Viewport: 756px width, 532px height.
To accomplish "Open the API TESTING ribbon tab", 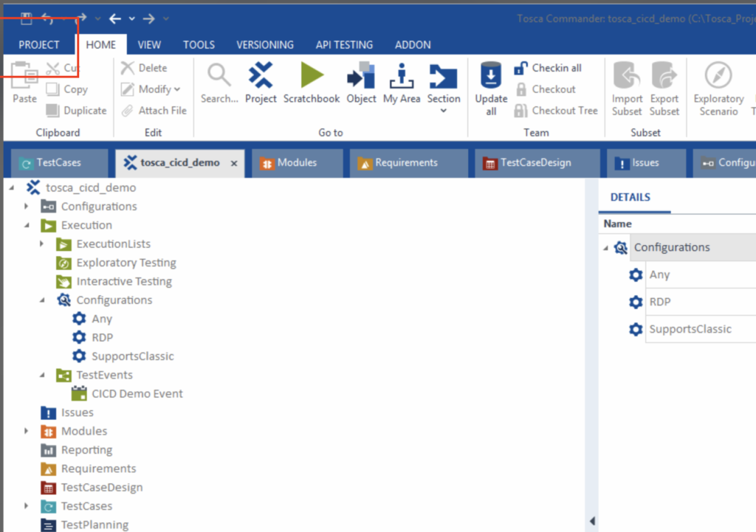I will tap(344, 45).
